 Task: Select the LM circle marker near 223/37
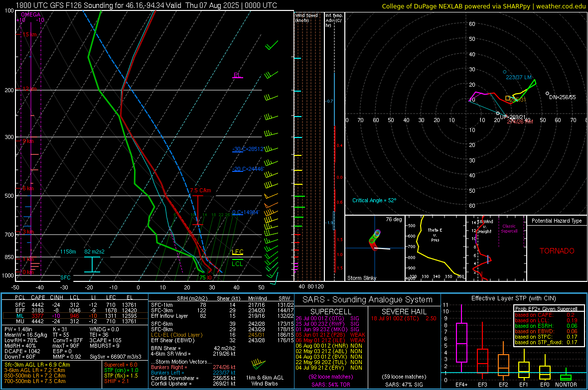pos(505,72)
